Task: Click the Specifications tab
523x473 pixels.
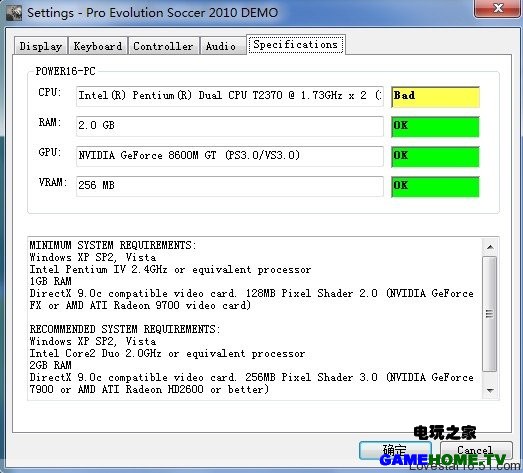Action: (296, 44)
